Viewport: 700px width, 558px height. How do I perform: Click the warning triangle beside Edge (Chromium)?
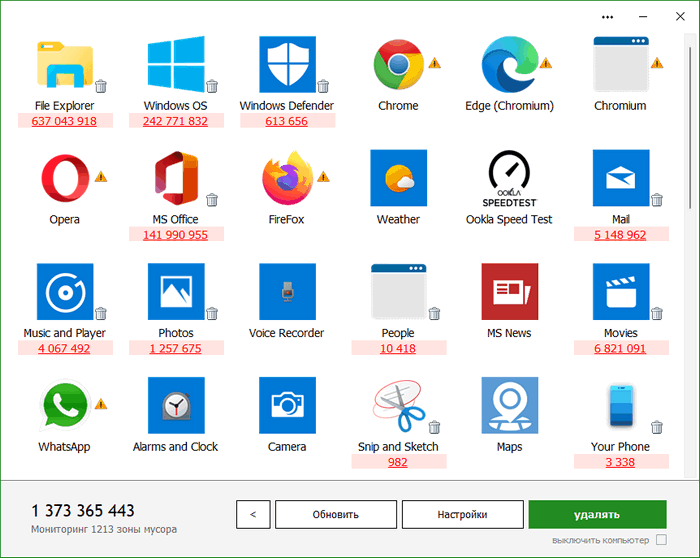(546, 63)
